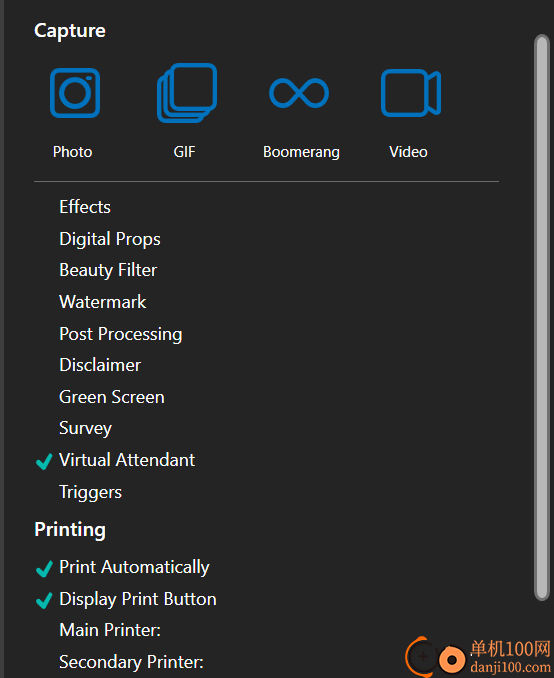Click the checkmark icon beside Display Print Button
Screen dimensions: 554x678
point(44,600)
